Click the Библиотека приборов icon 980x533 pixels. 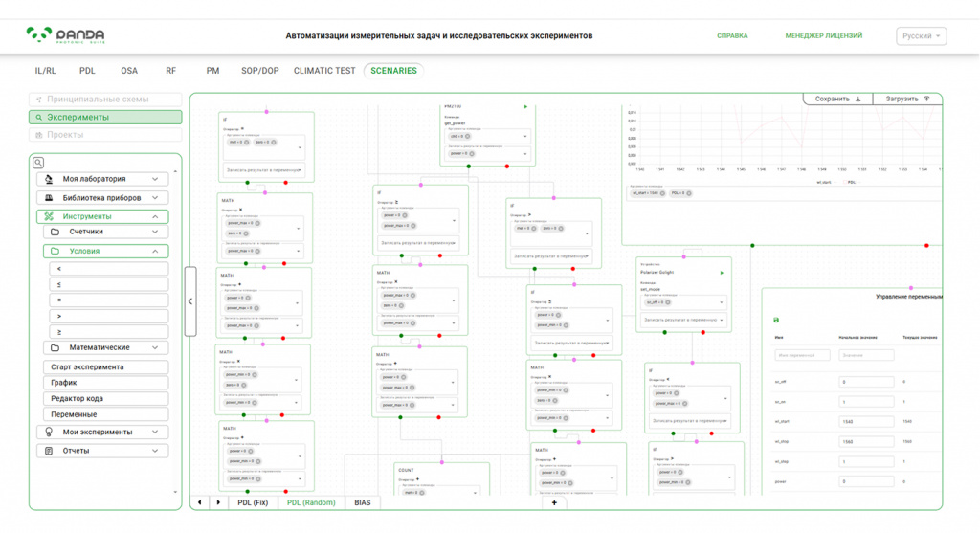coord(49,197)
